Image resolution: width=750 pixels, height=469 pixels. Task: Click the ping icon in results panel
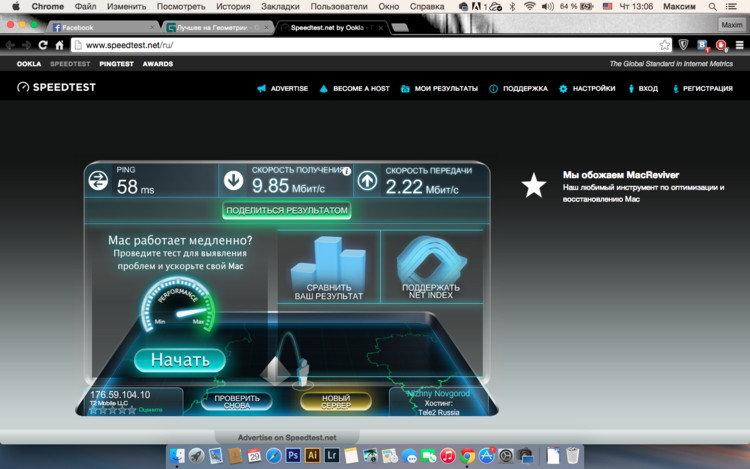[98, 181]
